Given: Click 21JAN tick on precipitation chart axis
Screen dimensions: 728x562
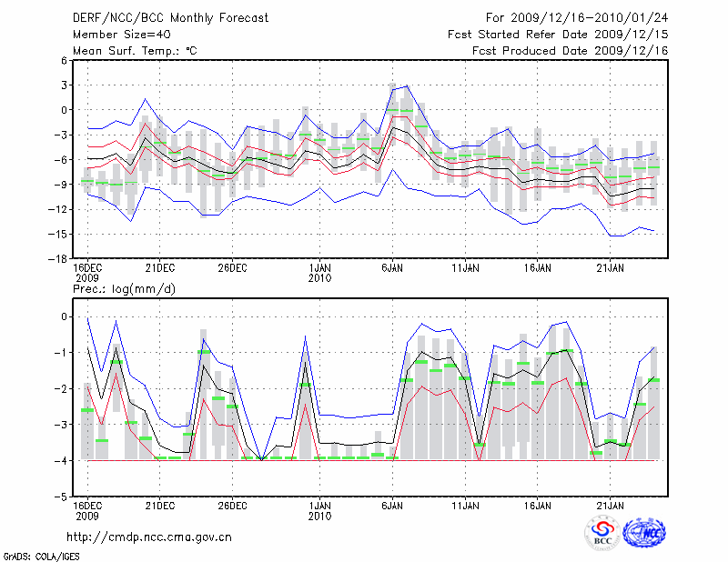Looking at the screenshot, I should [610, 505].
